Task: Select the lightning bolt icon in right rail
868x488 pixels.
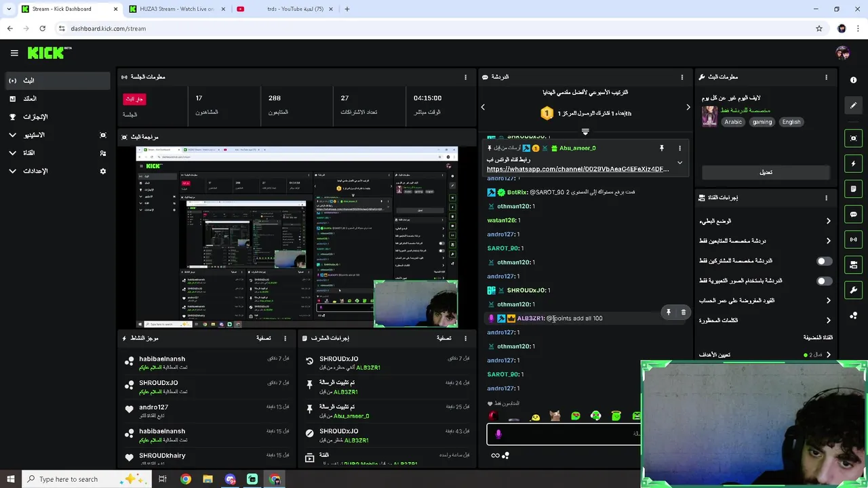Action: pos(853,163)
